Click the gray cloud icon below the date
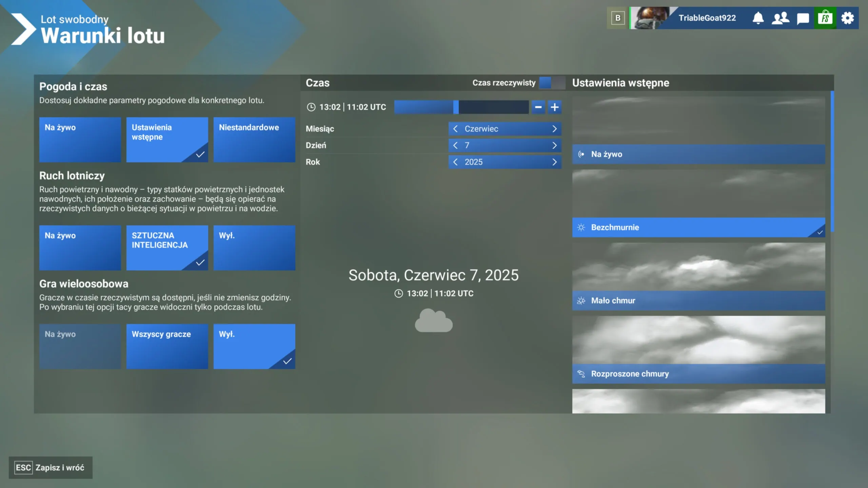 434,320
